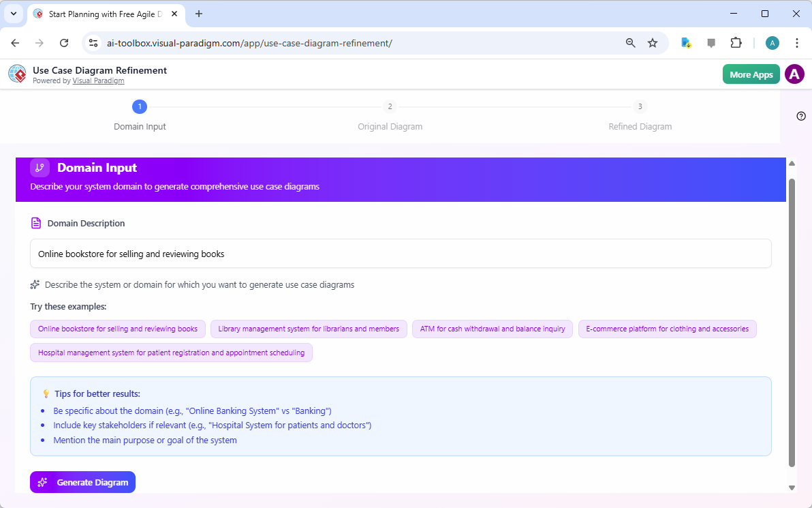
Task: Click the translate icon in the address bar
Action: (x=685, y=42)
